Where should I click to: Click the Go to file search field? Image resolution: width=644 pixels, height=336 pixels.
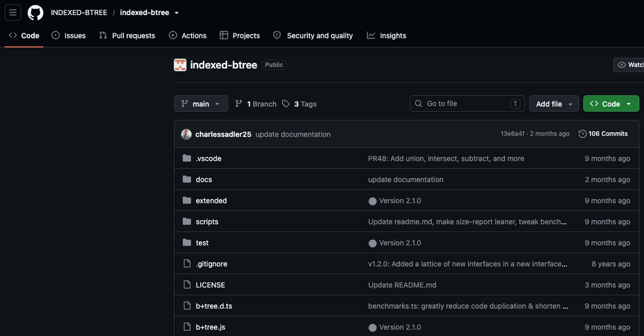pyautogui.click(x=467, y=104)
